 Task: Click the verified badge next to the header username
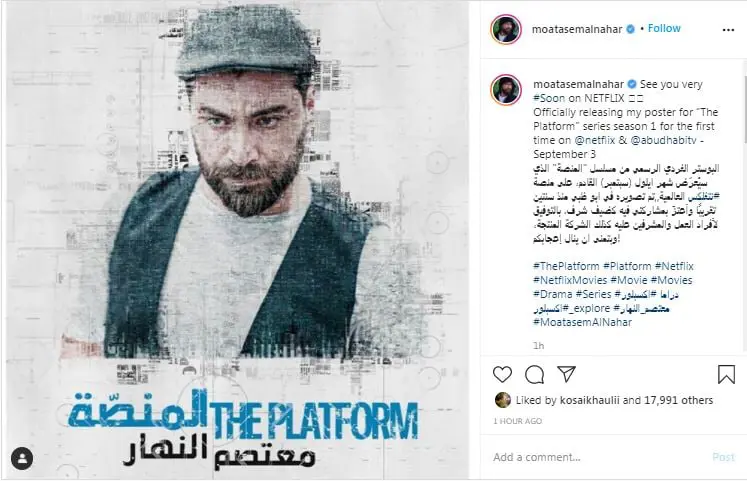pyautogui.click(x=630, y=29)
